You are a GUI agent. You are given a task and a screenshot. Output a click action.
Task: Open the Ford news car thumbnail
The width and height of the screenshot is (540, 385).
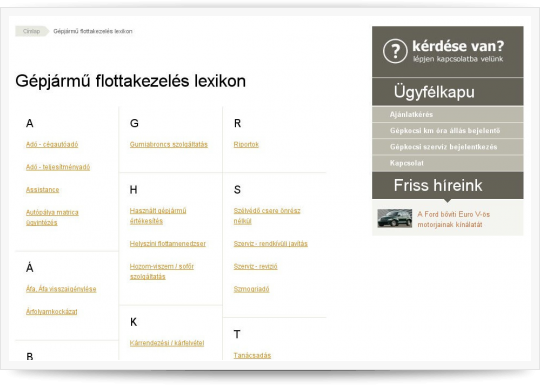395,218
